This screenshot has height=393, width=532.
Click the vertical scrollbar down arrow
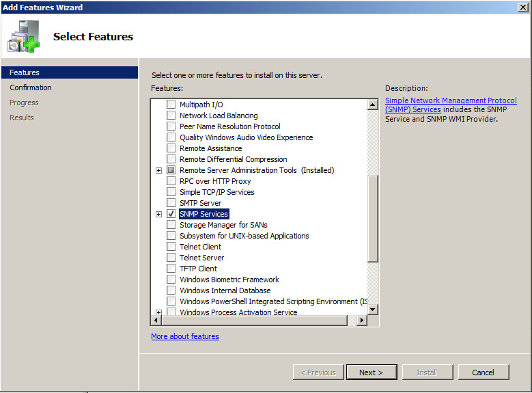coord(373,309)
